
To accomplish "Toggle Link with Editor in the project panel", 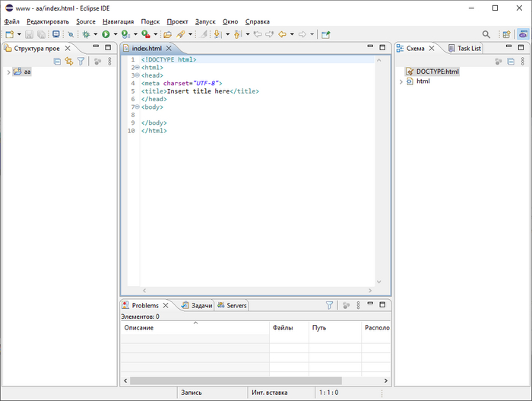I will click(68, 61).
